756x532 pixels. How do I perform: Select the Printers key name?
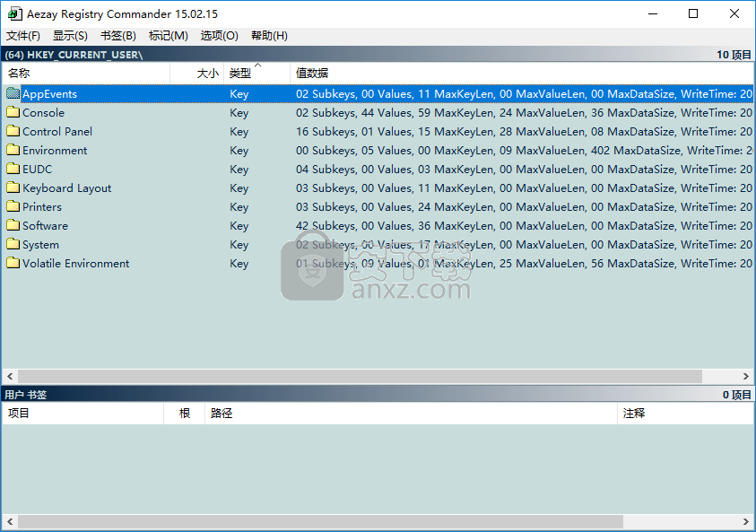(x=42, y=207)
